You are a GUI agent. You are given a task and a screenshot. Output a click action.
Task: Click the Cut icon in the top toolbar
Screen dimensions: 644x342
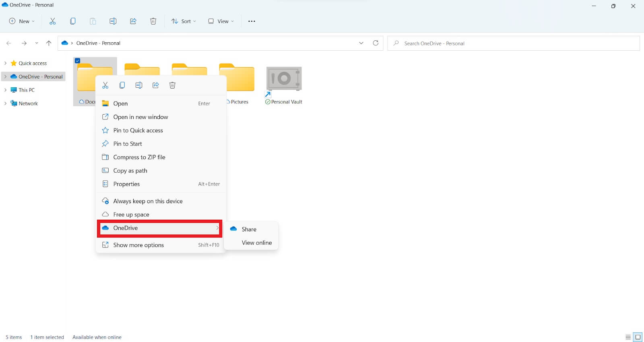[x=52, y=21]
